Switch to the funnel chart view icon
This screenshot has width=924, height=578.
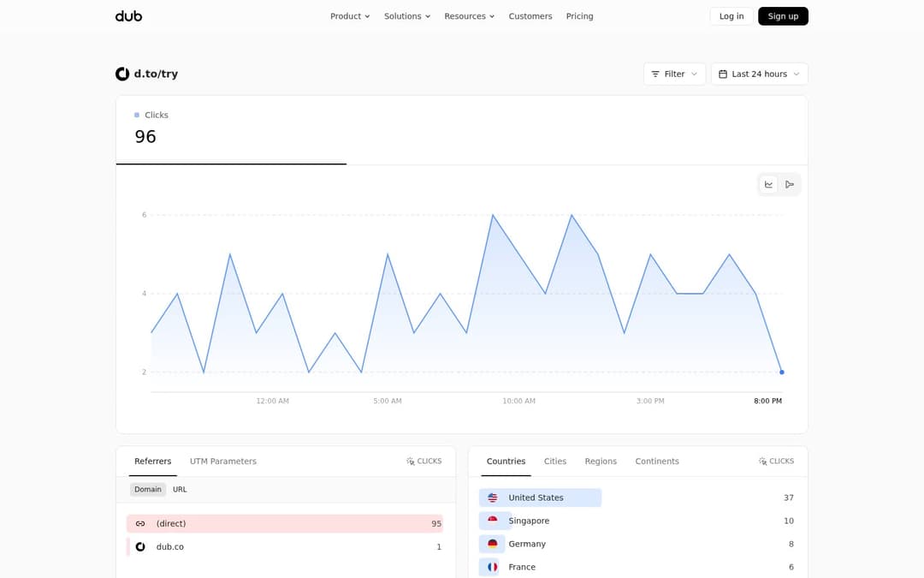pyautogui.click(x=790, y=185)
